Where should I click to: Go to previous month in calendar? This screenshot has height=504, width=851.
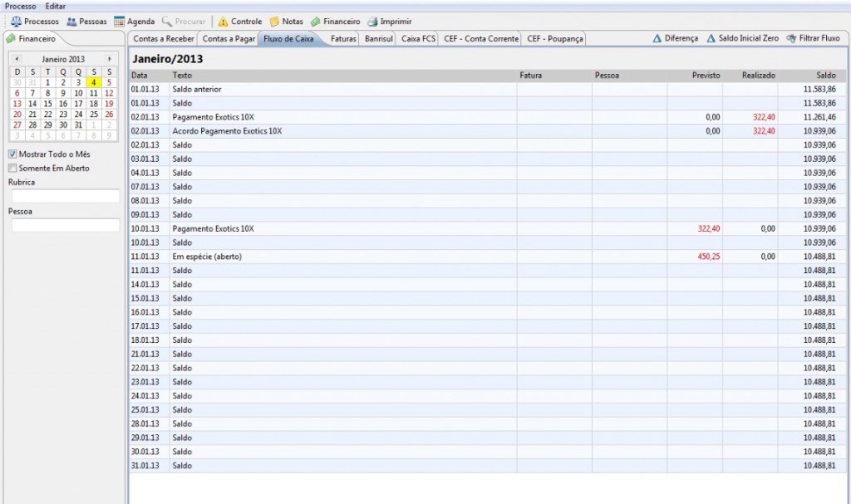pyautogui.click(x=18, y=59)
